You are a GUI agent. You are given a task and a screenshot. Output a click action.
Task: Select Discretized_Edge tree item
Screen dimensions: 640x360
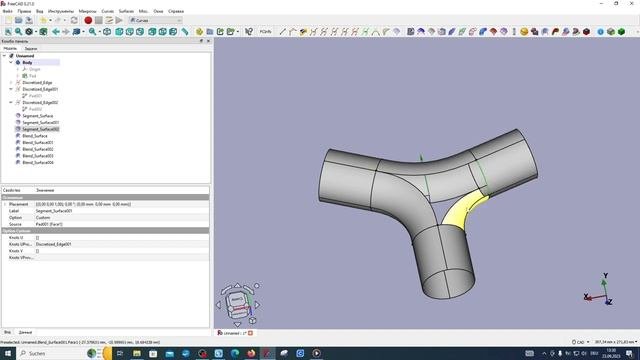[x=37, y=82]
